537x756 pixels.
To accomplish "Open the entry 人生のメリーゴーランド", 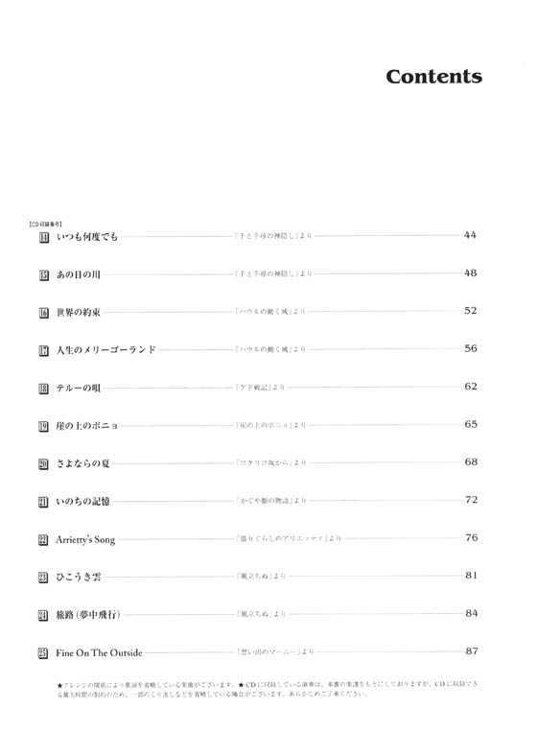I will [106, 350].
